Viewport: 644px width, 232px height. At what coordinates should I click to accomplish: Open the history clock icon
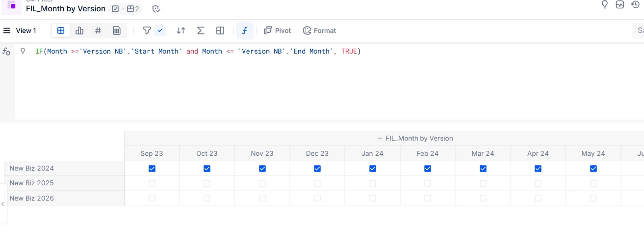635,4
